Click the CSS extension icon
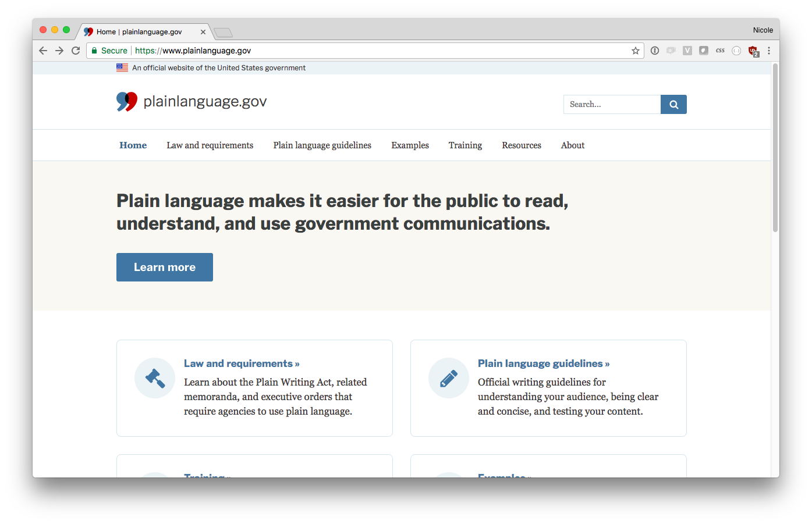 click(x=720, y=51)
